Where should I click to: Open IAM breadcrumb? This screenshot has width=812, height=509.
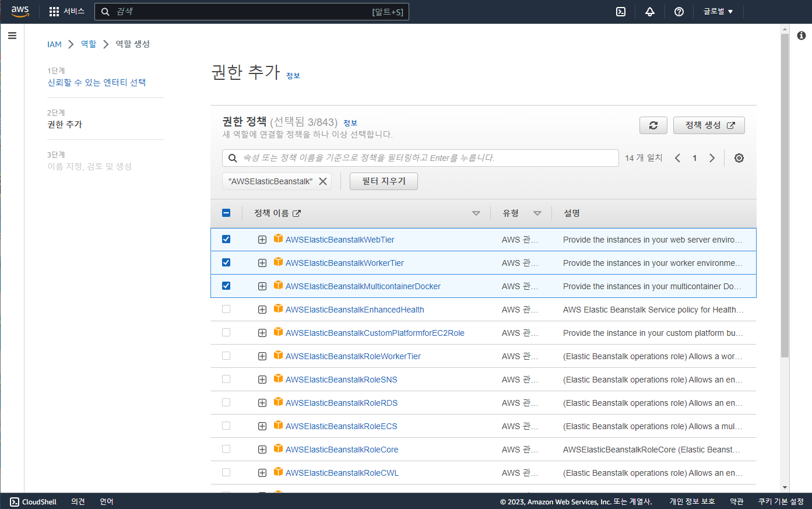[54, 44]
